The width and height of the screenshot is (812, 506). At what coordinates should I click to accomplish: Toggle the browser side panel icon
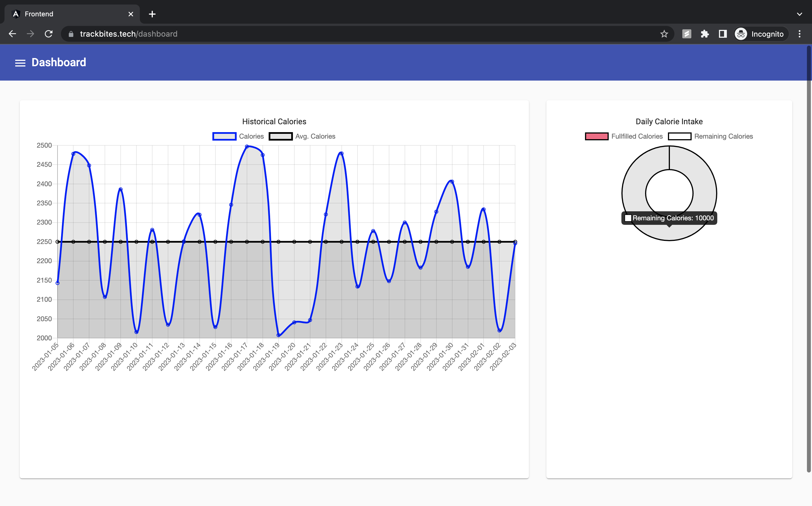click(723, 34)
